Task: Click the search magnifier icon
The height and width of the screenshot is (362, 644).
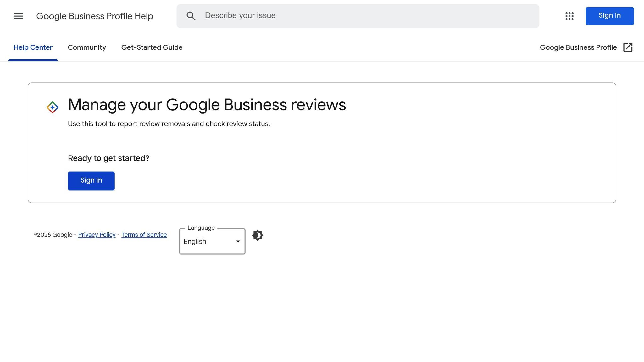Action: click(x=191, y=16)
